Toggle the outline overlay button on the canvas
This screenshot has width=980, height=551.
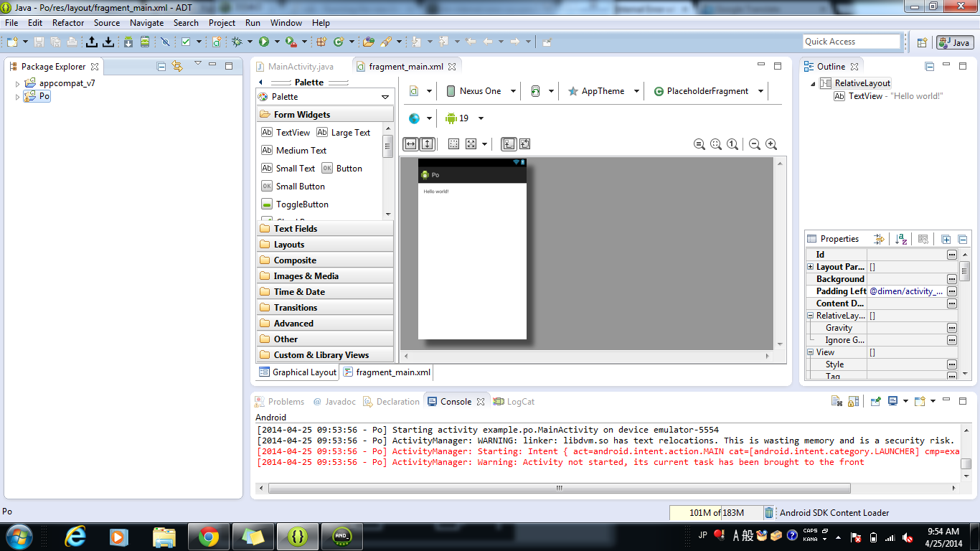coord(453,143)
